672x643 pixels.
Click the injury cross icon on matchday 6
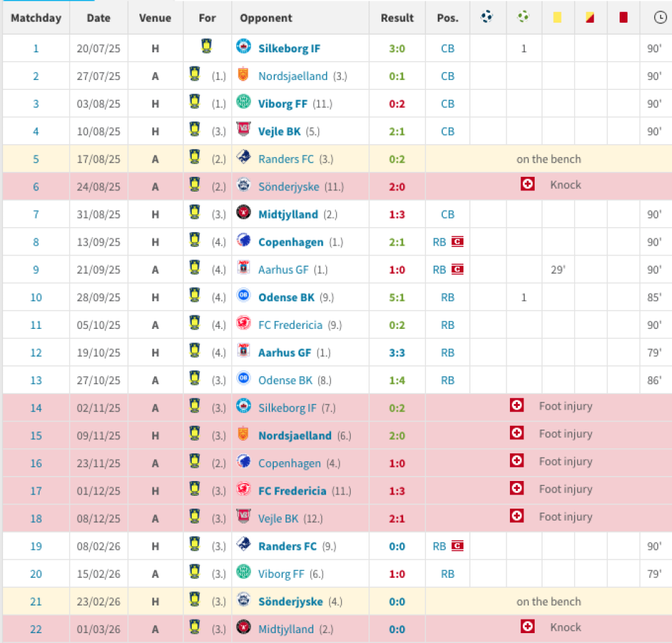527,185
